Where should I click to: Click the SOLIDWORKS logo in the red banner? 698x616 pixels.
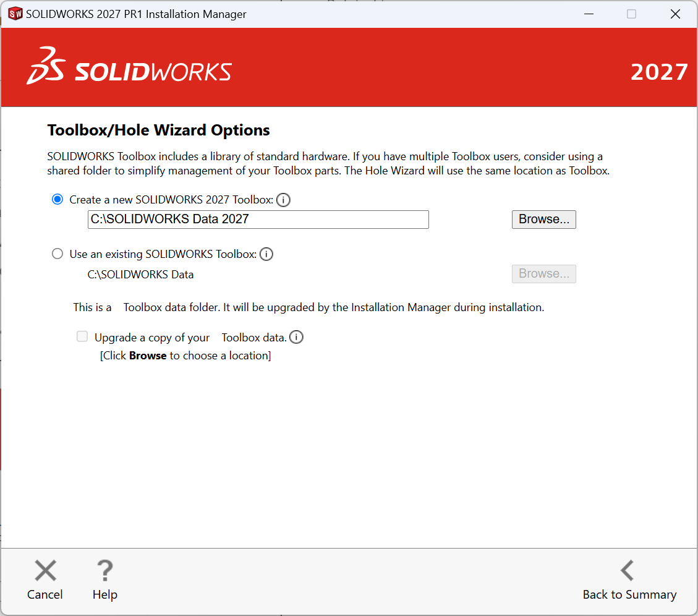[x=129, y=66]
